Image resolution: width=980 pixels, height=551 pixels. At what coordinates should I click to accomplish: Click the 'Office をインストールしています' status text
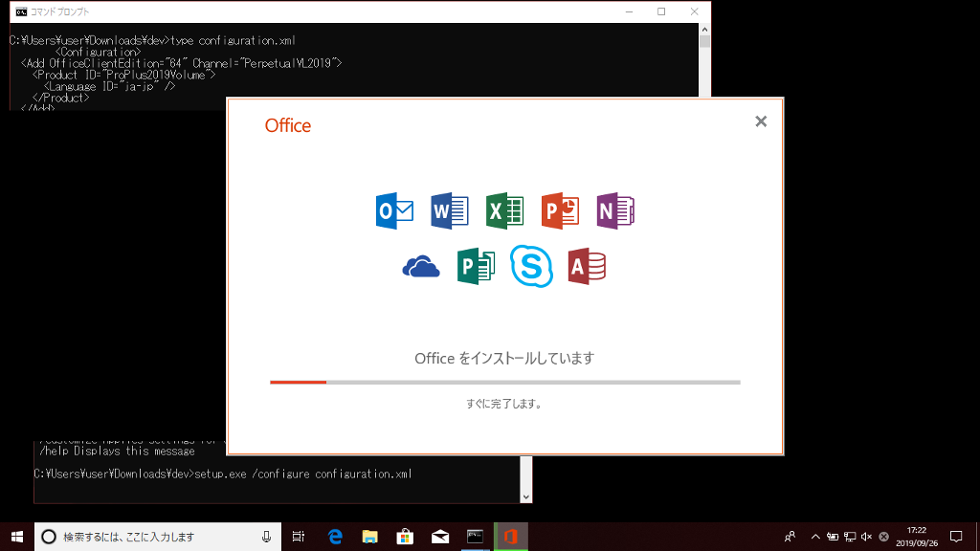pyautogui.click(x=504, y=358)
